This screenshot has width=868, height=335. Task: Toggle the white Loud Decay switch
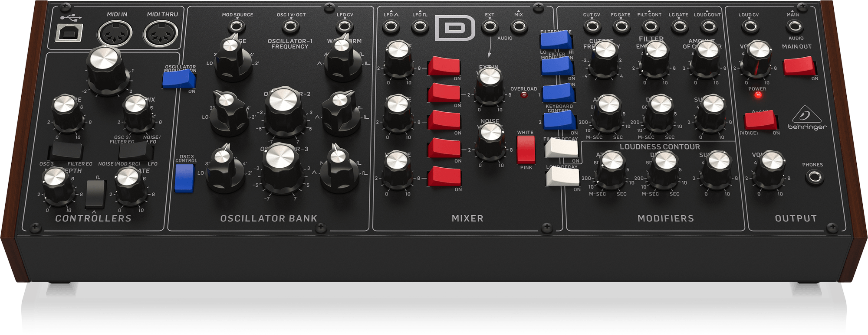[562, 177]
